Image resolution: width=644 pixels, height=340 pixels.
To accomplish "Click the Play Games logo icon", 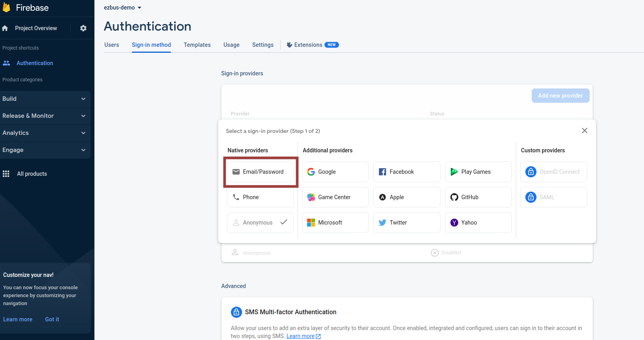I will [x=454, y=172].
